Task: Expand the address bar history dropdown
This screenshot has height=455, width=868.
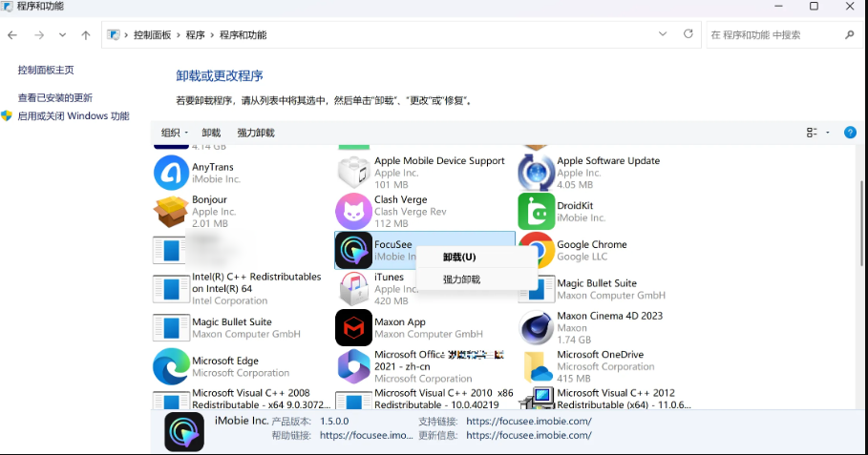Action: (x=663, y=34)
